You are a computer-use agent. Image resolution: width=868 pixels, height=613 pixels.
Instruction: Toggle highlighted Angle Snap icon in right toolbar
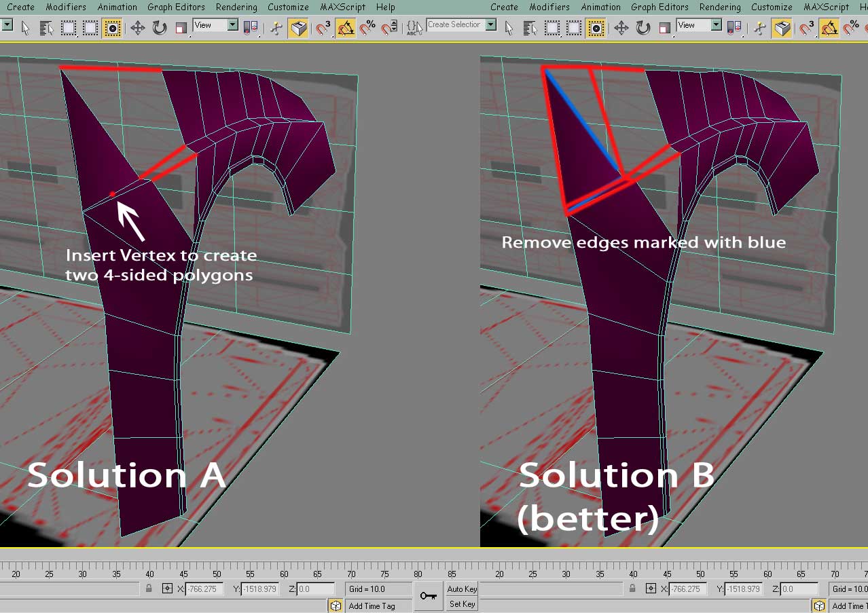pos(829,28)
